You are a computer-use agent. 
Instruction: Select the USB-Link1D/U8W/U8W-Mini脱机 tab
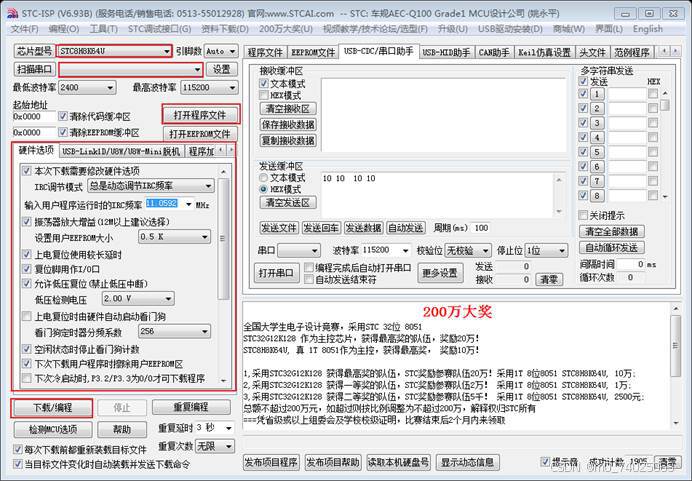(x=121, y=151)
